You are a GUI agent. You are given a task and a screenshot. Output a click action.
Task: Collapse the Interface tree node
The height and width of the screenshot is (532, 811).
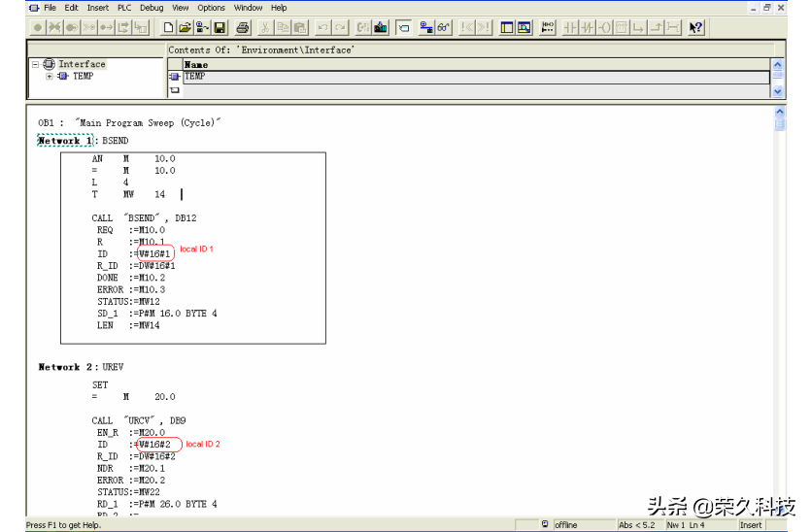tap(36, 65)
